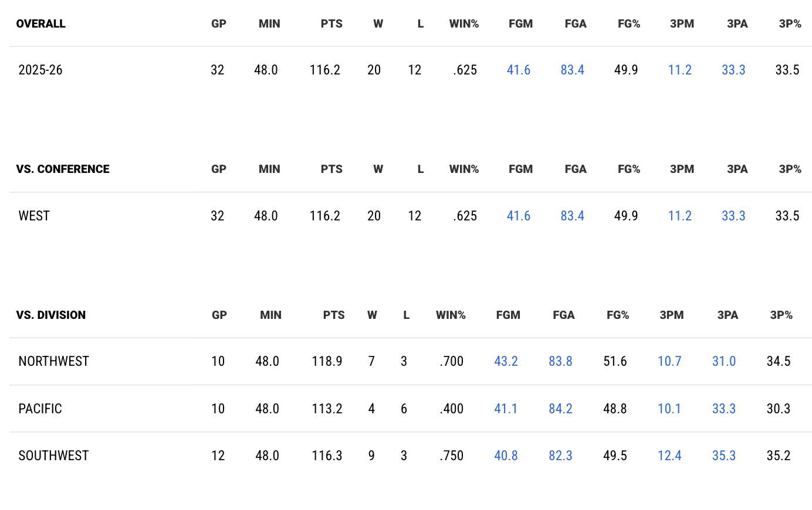Select Northwest 3PA link 31.0

pyautogui.click(x=724, y=361)
